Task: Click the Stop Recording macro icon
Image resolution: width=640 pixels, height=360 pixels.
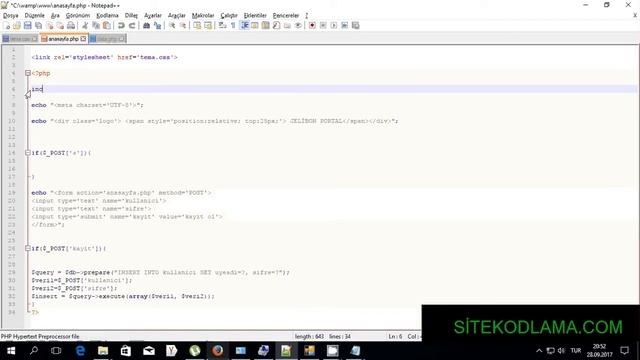Action: 323,26
